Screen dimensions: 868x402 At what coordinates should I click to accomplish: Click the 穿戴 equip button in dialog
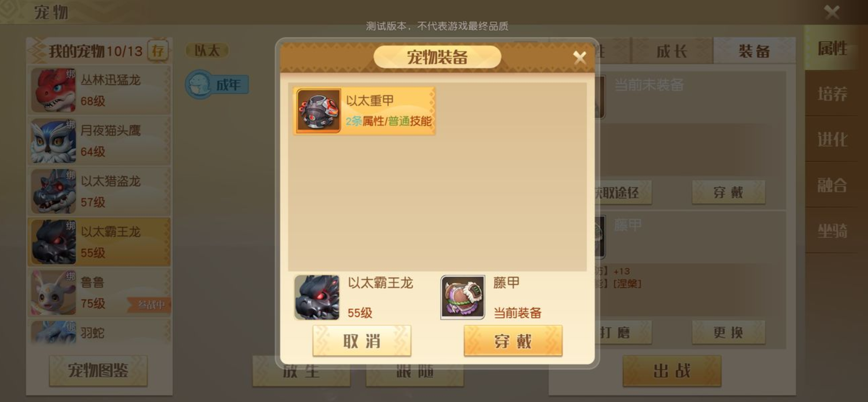coord(513,341)
